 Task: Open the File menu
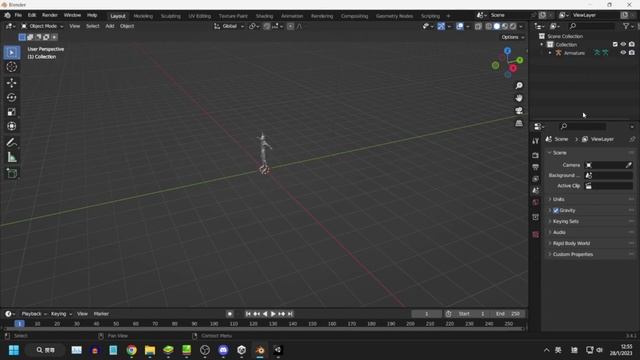[x=18, y=15]
